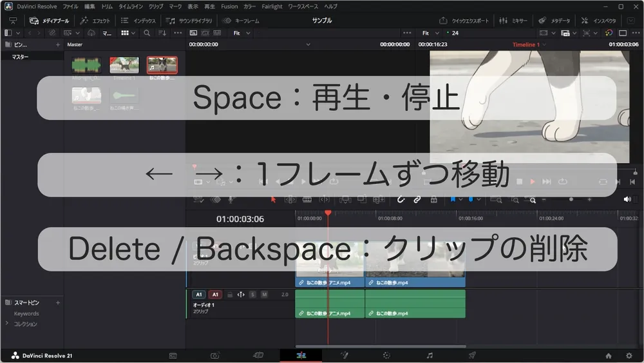Click the stop button in timeline viewer
This screenshot has width=644, height=363.
tap(519, 181)
